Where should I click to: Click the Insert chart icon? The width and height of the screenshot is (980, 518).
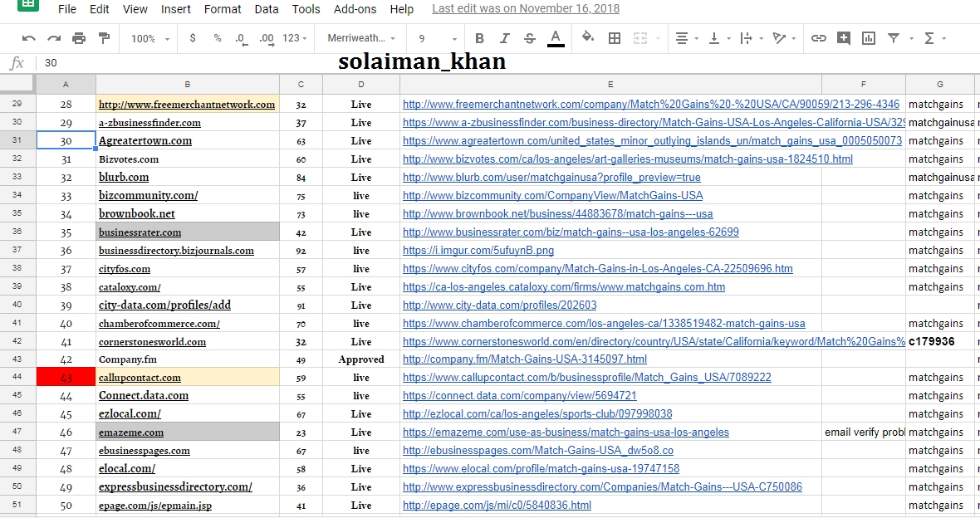tap(869, 38)
